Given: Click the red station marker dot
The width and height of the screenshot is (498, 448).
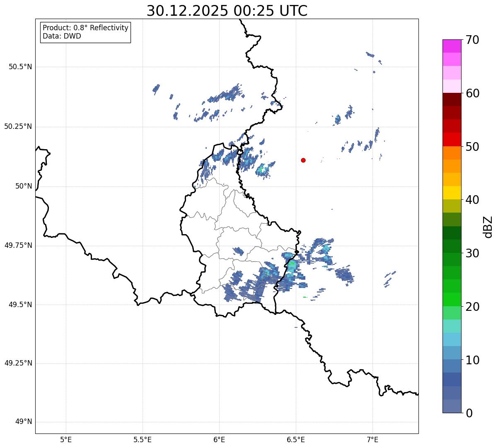Looking at the screenshot, I should pos(303,160).
